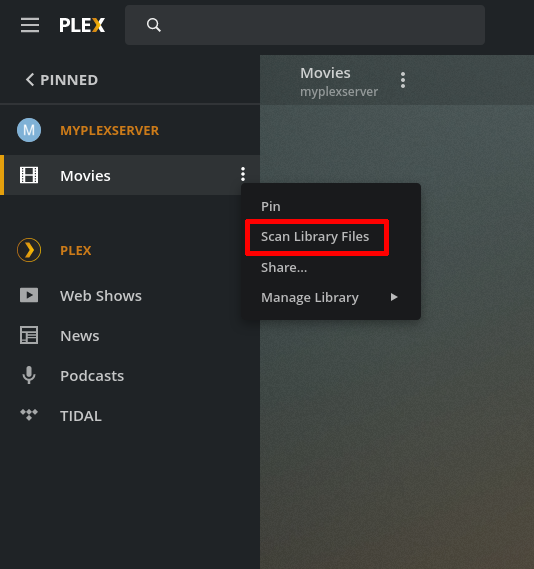Select the MYPLEXSERVER heading
This screenshot has height=569, width=534.
coord(110,131)
